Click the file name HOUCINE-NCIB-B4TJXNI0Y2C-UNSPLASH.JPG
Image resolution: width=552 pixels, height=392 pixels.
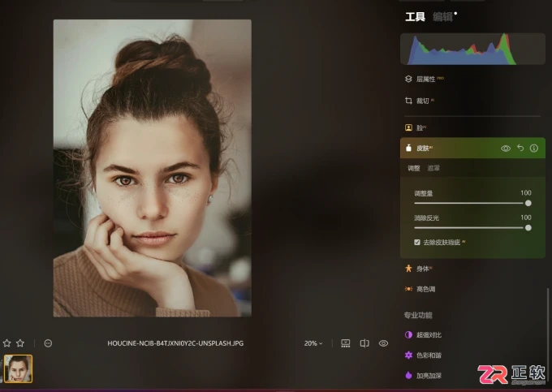(175, 343)
